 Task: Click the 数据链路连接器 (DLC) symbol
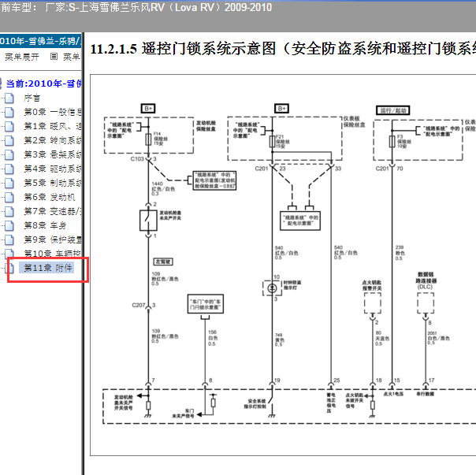(426, 303)
